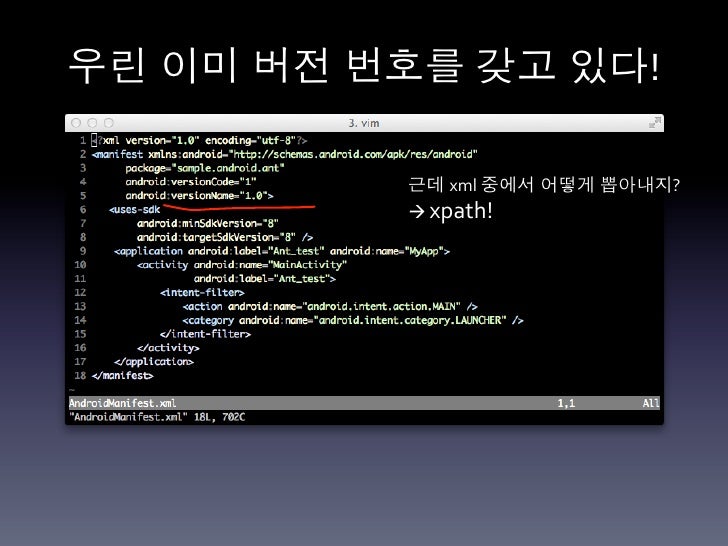The height and width of the screenshot is (546, 728).
Task: Click the '3. vim' window title
Action: click(364, 123)
